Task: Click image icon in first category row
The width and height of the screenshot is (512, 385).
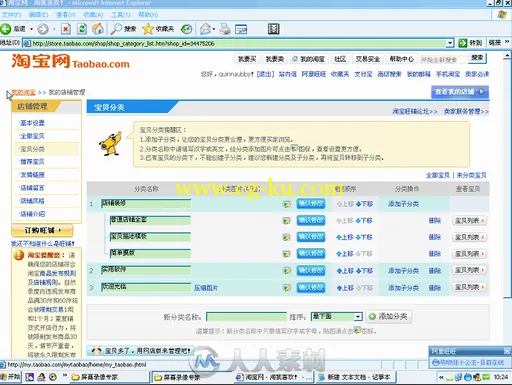Action: [x=286, y=204]
